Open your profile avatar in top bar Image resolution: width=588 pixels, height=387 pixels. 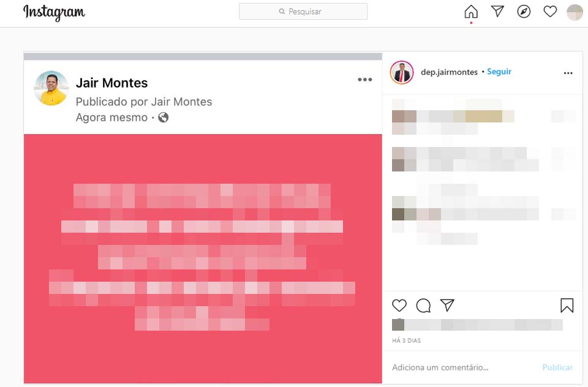pos(575,12)
